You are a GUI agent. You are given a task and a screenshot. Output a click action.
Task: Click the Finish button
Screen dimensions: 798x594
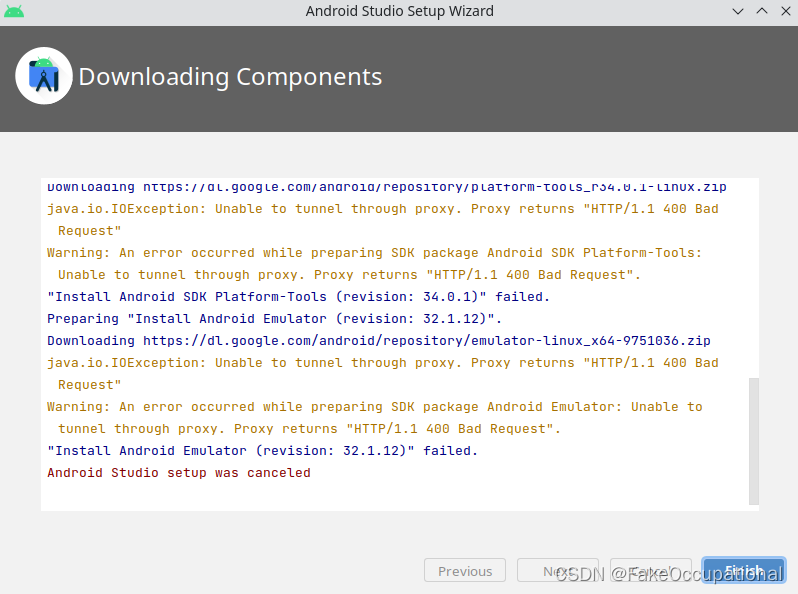744,570
